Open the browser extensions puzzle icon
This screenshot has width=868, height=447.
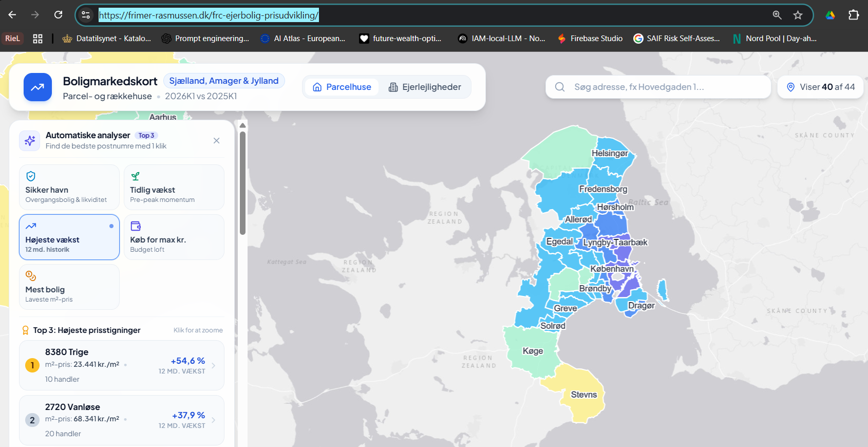click(x=854, y=15)
